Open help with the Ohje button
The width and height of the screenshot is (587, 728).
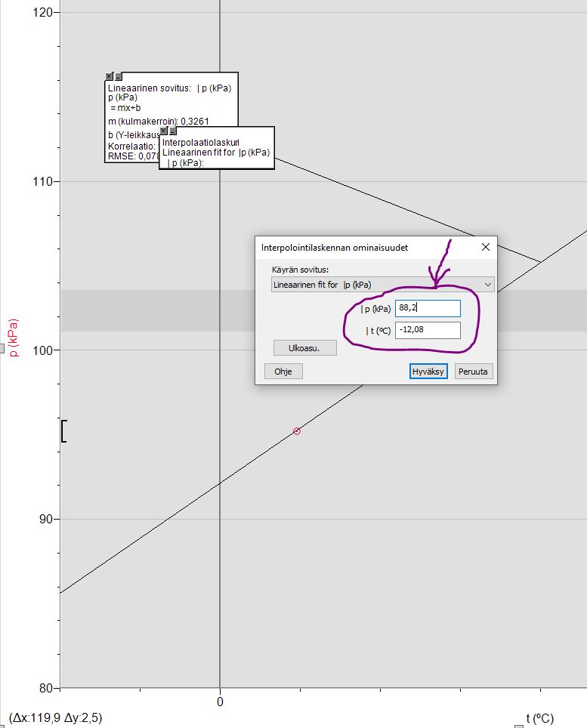click(x=283, y=371)
